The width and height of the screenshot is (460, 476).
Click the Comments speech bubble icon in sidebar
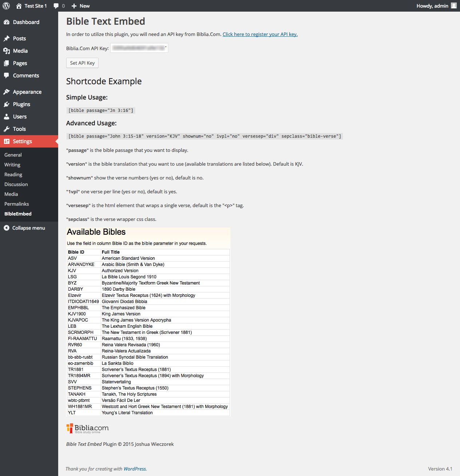[x=7, y=76]
